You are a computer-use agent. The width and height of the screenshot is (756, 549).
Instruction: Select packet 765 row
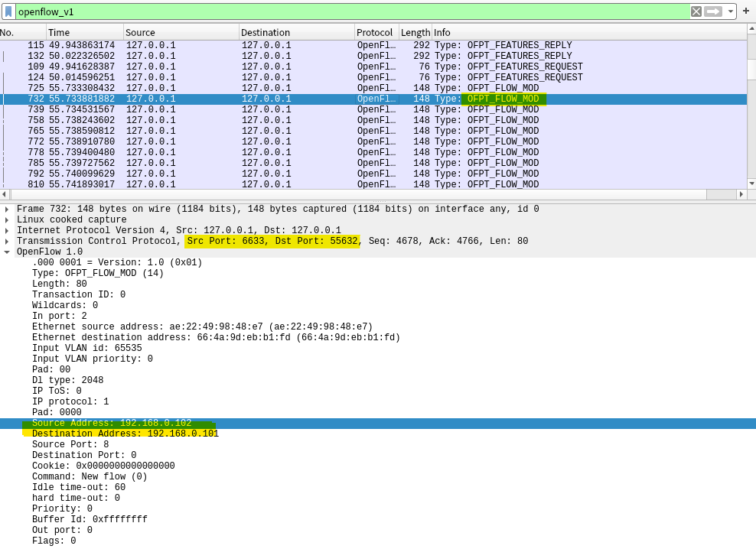click(373, 131)
